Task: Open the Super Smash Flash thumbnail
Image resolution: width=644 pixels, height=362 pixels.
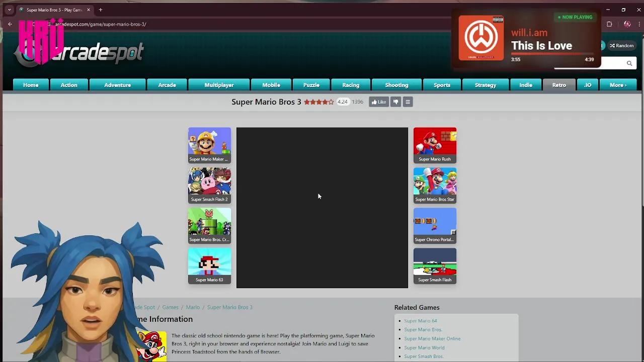Action: 435,266
